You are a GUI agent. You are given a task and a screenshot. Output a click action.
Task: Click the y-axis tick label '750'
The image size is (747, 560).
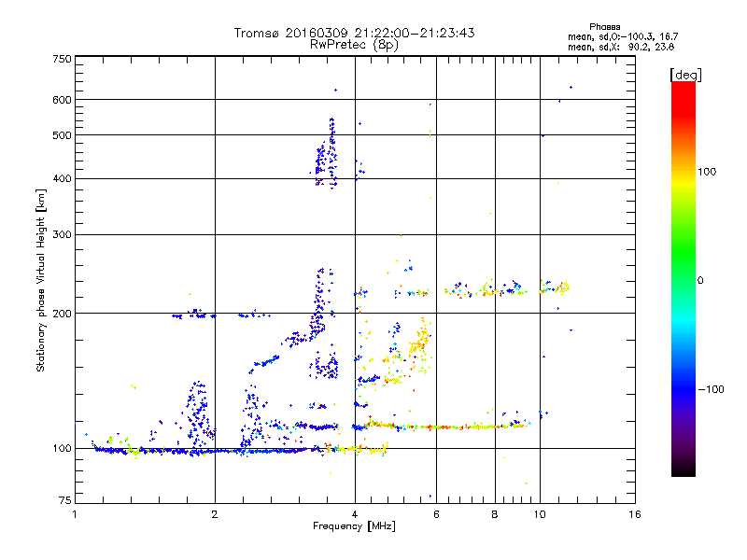pos(62,59)
